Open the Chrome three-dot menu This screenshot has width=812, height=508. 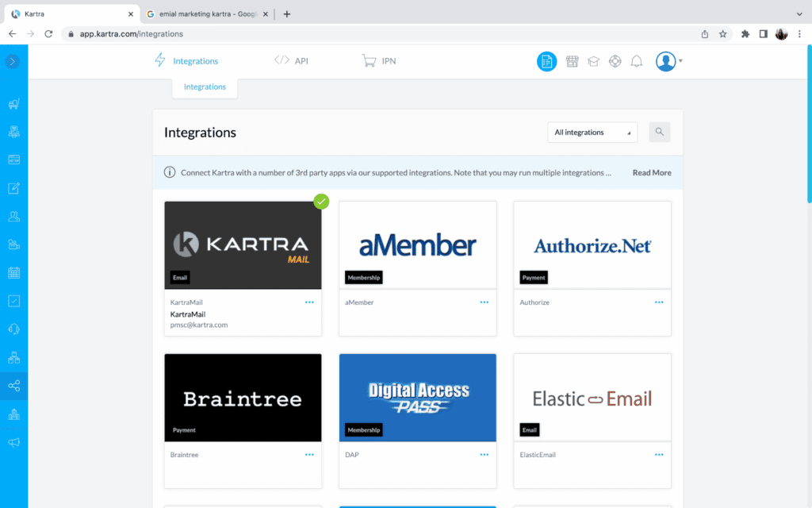pyautogui.click(x=799, y=33)
